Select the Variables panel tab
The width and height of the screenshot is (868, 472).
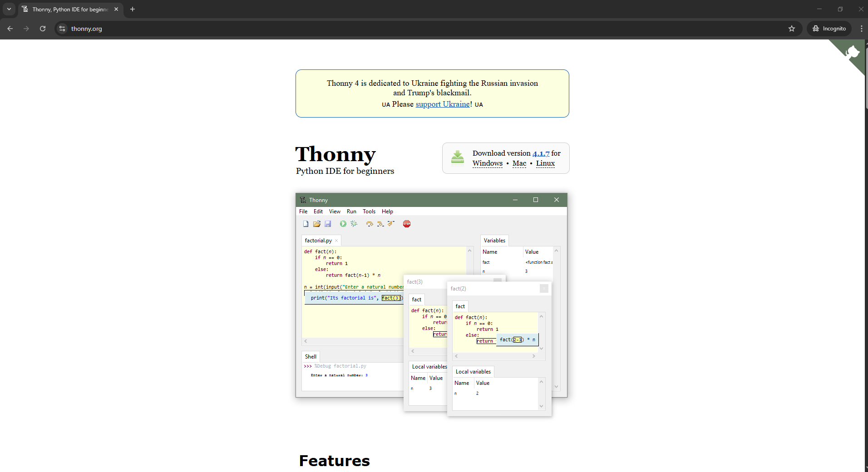coord(494,241)
